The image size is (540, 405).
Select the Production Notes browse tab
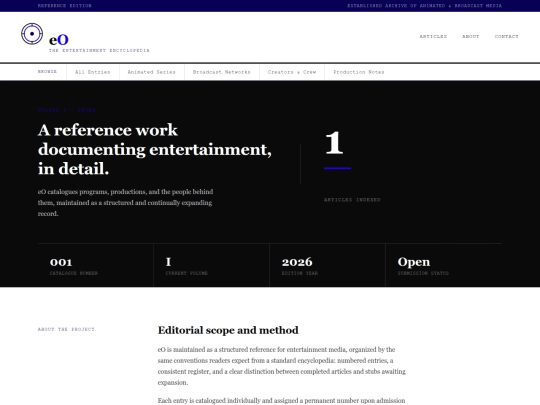[x=359, y=72]
